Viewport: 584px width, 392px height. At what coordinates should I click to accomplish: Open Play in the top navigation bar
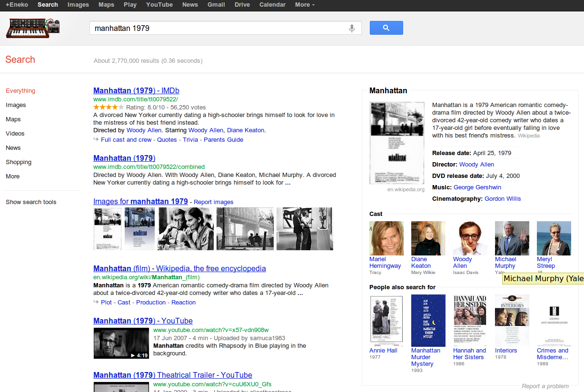pyautogui.click(x=130, y=5)
